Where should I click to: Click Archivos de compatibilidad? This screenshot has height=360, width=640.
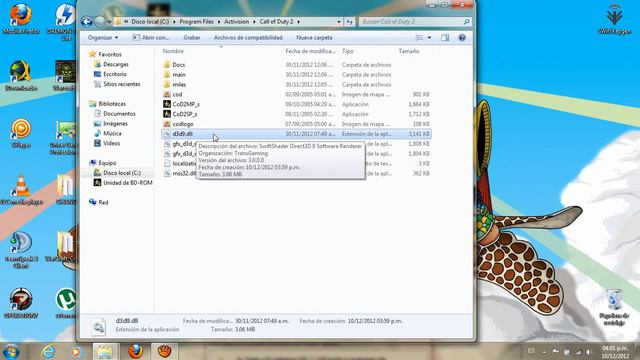(x=248, y=38)
